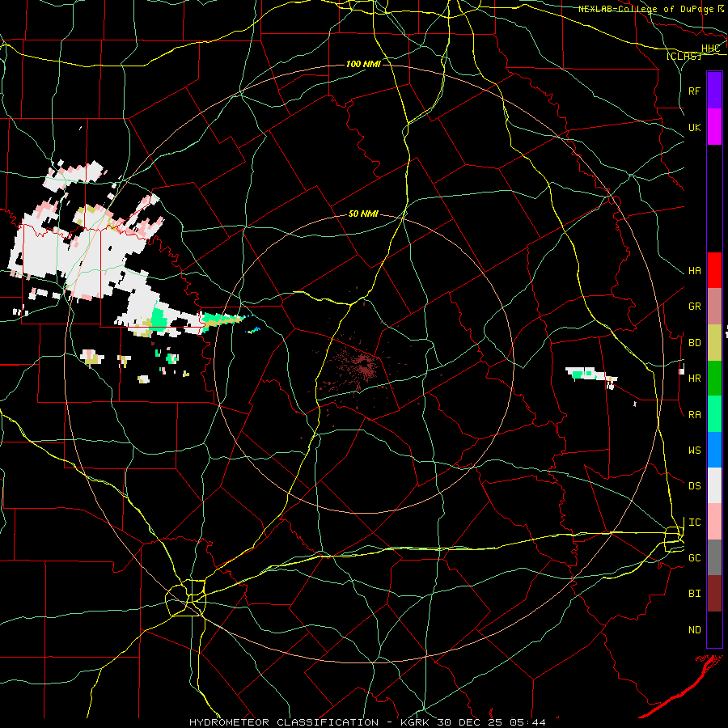Click the purple RF legend color swatch
The image size is (728, 728).
click(x=714, y=91)
